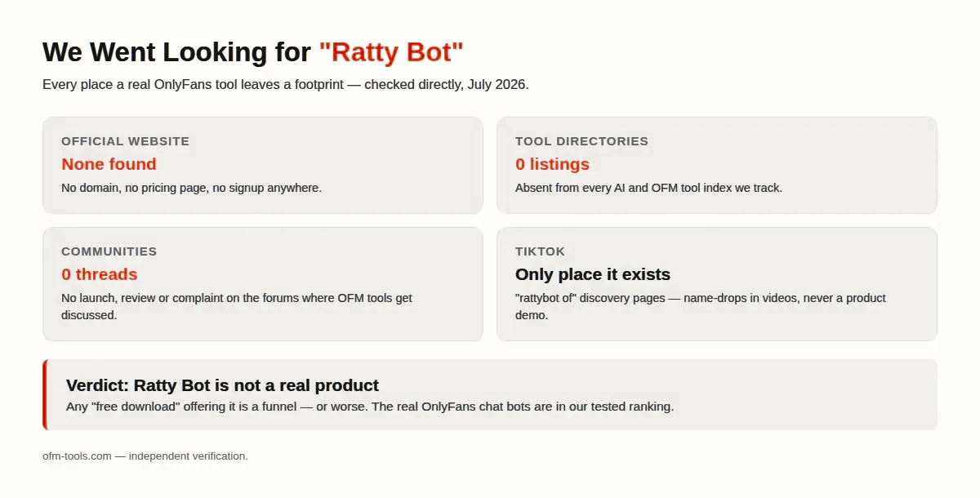Image resolution: width=980 pixels, height=498 pixels.
Task: Click "Verdict: Ratty Bot is not a real product"
Action: click(x=222, y=385)
